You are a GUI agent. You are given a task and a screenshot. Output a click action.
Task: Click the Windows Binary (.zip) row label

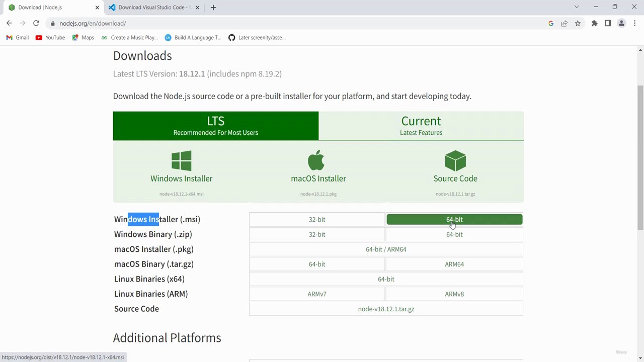(153, 234)
